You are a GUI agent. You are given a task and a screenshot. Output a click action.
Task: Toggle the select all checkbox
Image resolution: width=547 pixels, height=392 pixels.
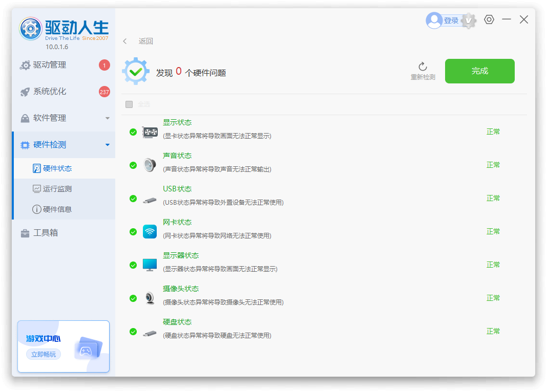point(129,104)
